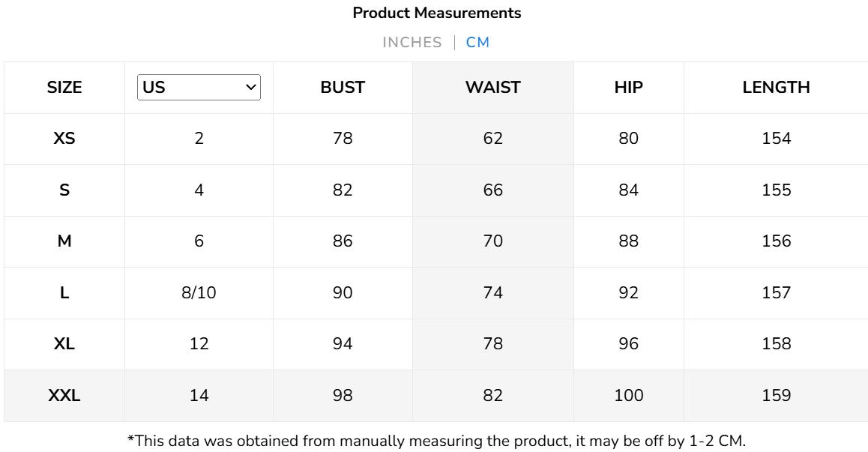Select the M size row label

[x=64, y=241]
